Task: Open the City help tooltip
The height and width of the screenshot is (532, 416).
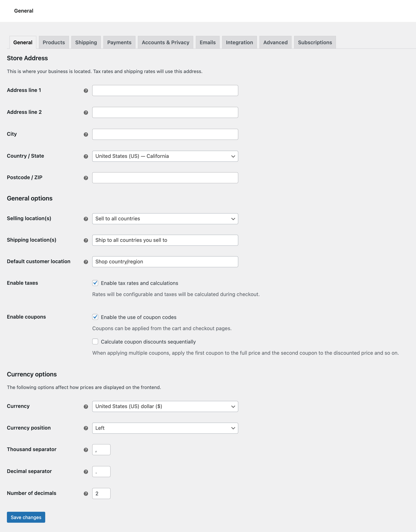Action: point(86,134)
